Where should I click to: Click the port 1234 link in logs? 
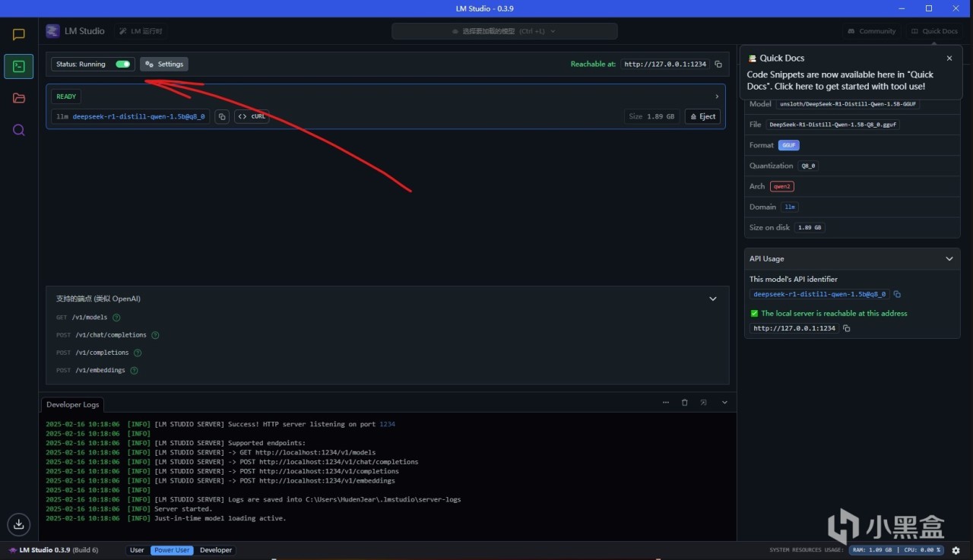tap(387, 424)
